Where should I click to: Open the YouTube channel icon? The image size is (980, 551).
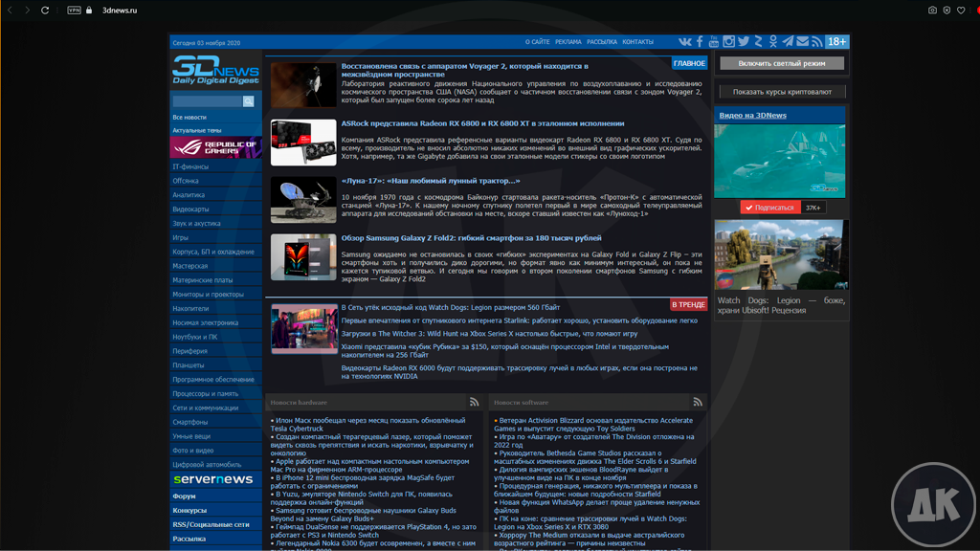(714, 42)
